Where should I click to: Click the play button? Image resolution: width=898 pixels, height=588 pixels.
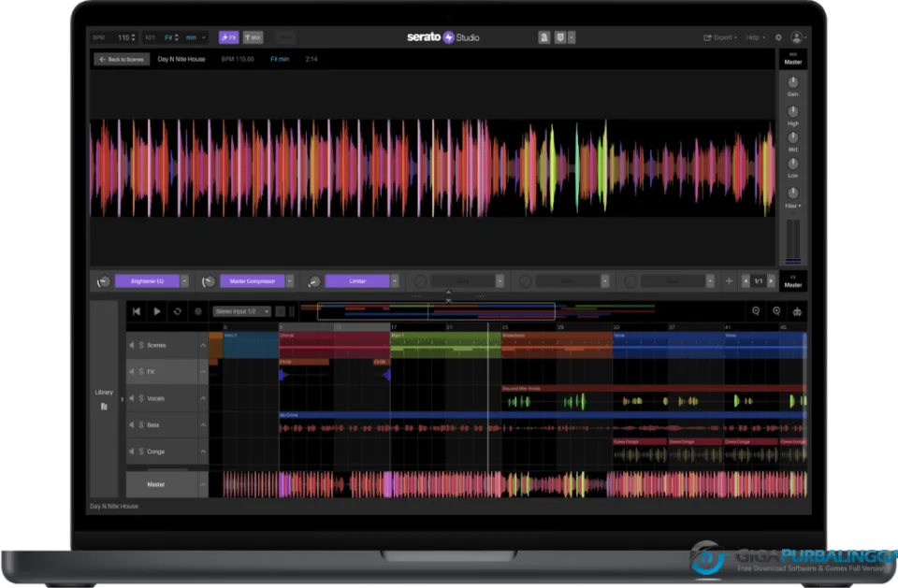coord(157,311)
